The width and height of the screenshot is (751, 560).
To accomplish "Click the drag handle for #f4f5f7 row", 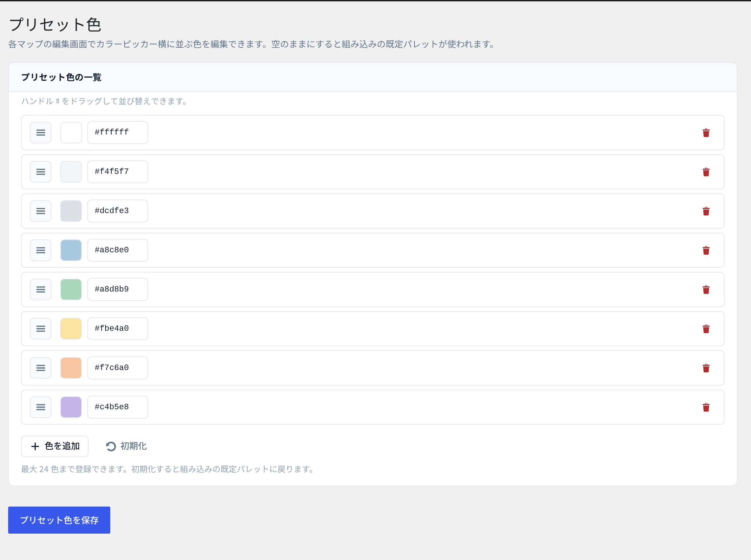I will [41, 172].
